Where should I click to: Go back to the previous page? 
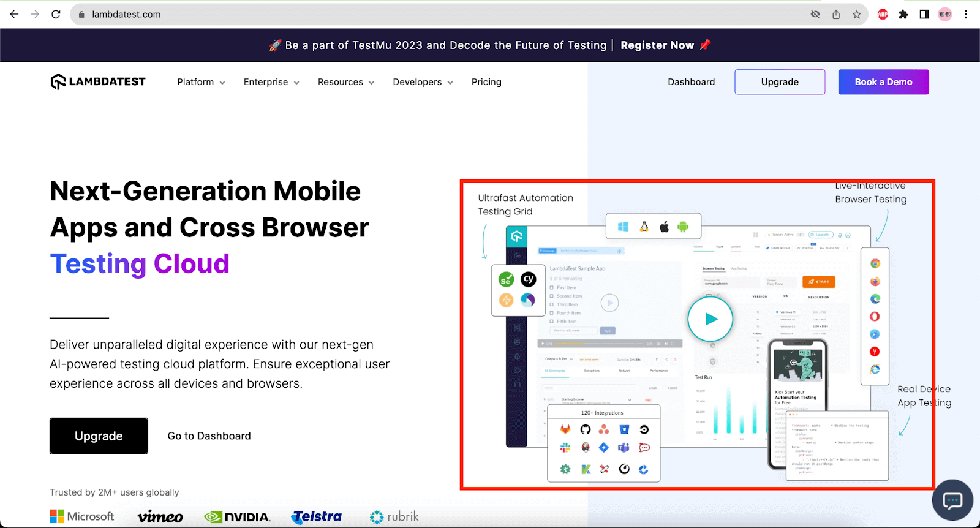pos(14,14)
